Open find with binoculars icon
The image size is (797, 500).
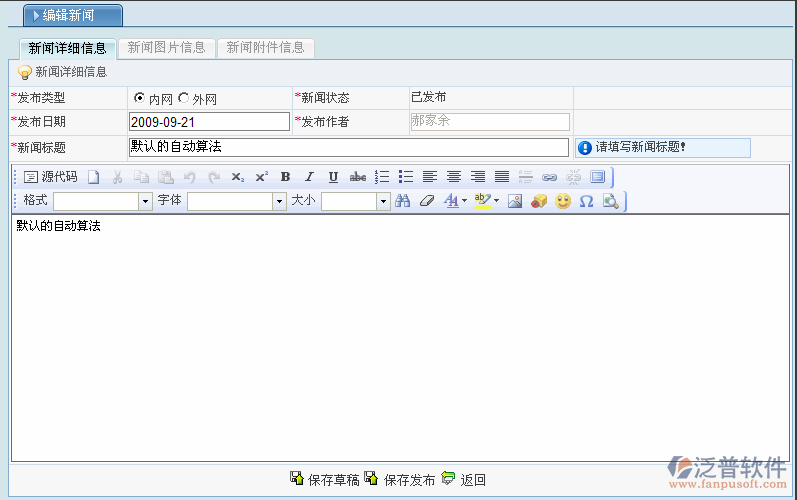tap(403, 201)
